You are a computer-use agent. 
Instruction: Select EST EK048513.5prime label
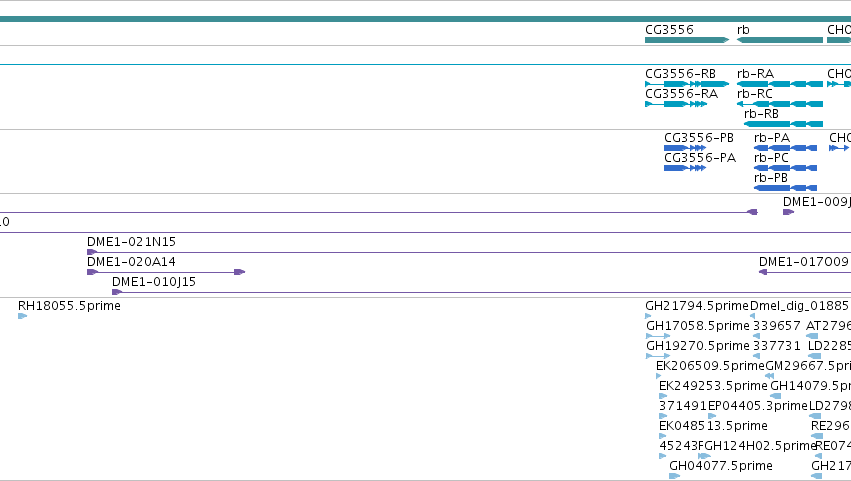coord(713,426)
